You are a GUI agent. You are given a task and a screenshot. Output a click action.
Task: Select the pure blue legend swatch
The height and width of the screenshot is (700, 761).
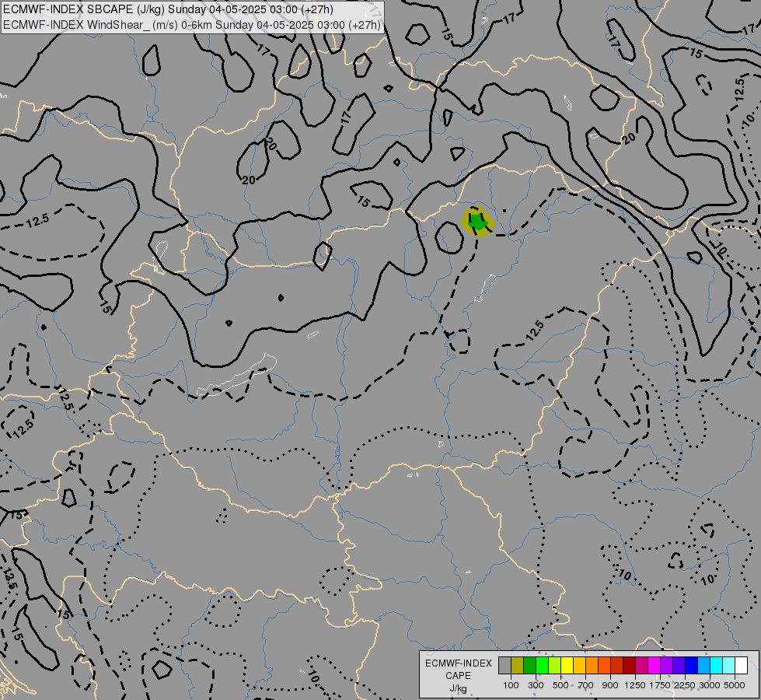691,666
